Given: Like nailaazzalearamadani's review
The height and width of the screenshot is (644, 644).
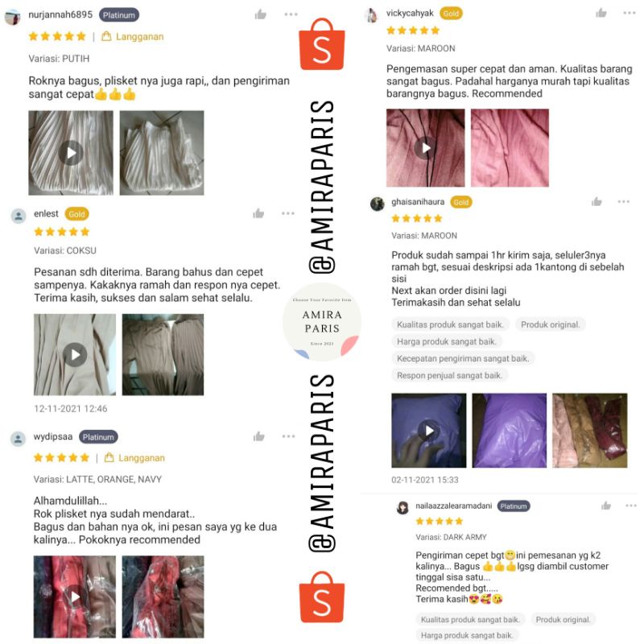Looking at the screenshot, I should coord(606,506).
